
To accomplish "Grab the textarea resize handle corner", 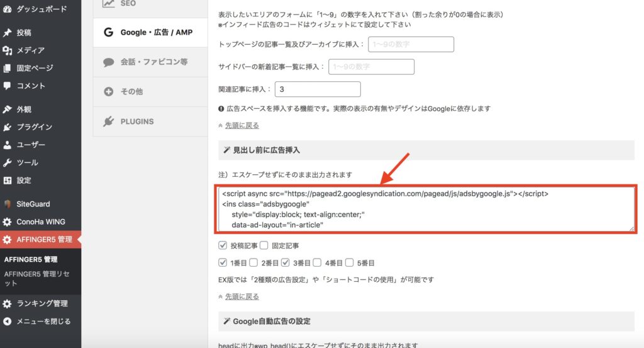I will [631, 228].
